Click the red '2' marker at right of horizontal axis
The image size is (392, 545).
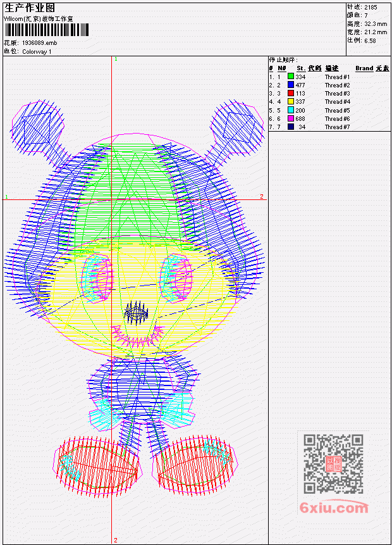point(262,197)
